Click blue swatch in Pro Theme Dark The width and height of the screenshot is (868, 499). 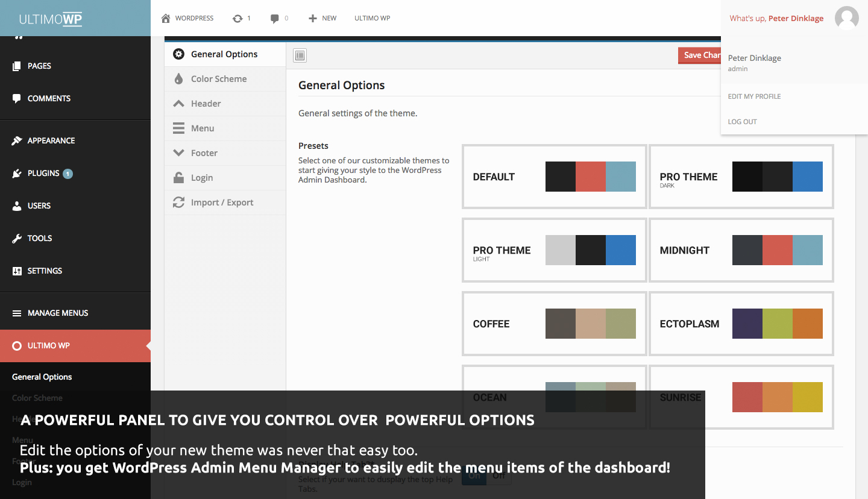(808, 177)
